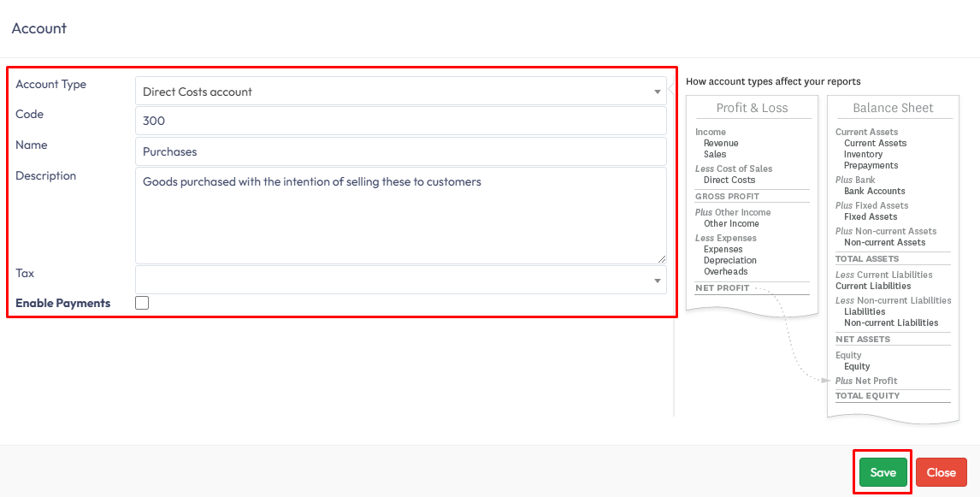The height and width of the screenshot is (497, 980).
Task: Click Fixed Assets entry in Balance Sheet
Action: click(870, 217)
